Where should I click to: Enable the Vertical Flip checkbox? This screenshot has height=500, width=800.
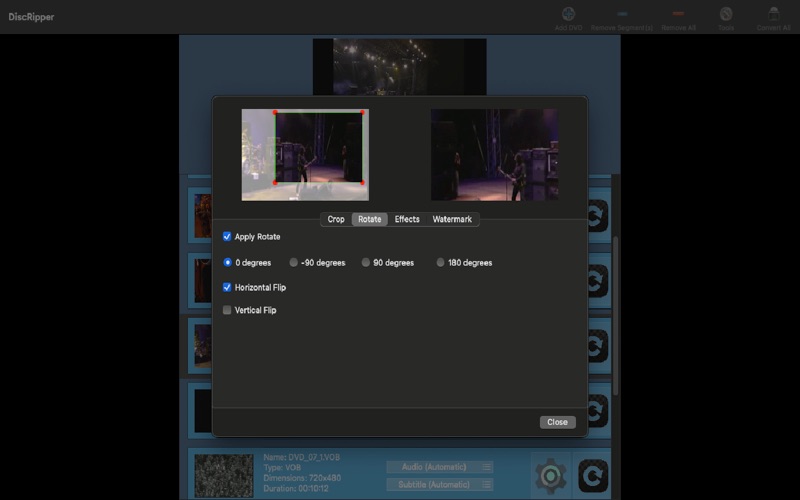click(227, 310)
